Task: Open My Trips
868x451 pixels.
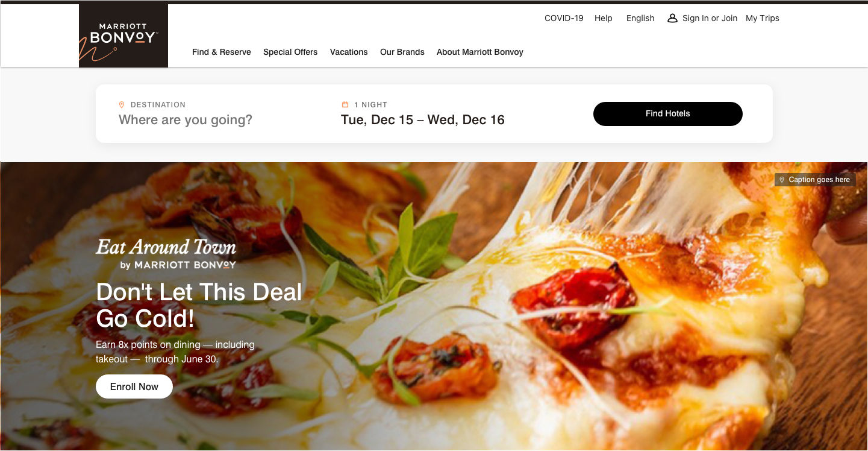Action: [763, 18]
